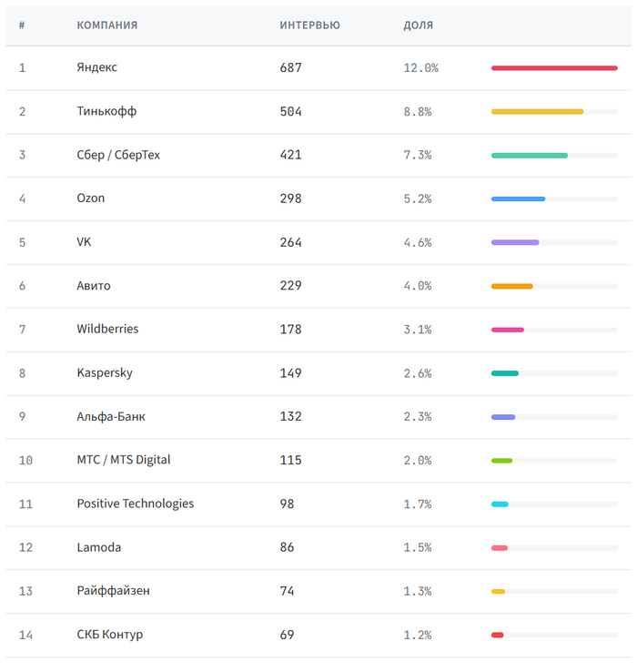Open the Ozon company entry
The height and width of the screenshot is (672, 637).
pyautogui.click(x=91, y=199)
